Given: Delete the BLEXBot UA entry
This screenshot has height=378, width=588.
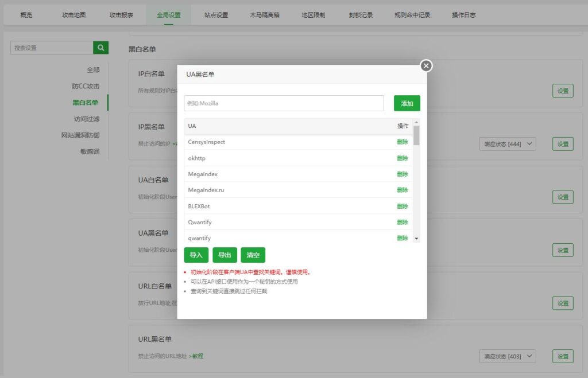Looking at the screenshot, I should tap(403, 206).
